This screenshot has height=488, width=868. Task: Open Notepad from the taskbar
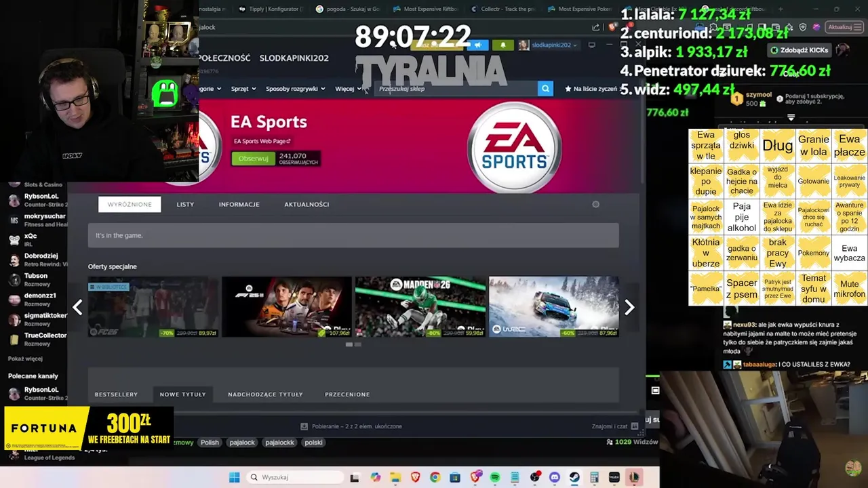coord(515,477)
